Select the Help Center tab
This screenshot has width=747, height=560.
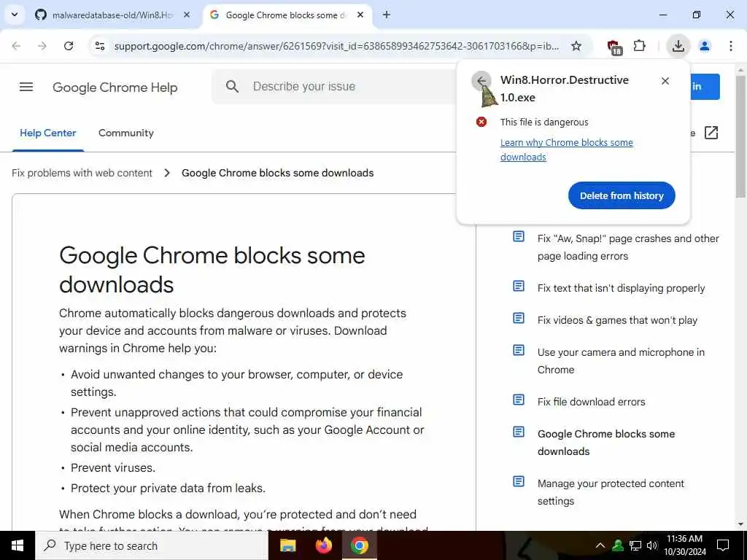[x=48, y=133]
